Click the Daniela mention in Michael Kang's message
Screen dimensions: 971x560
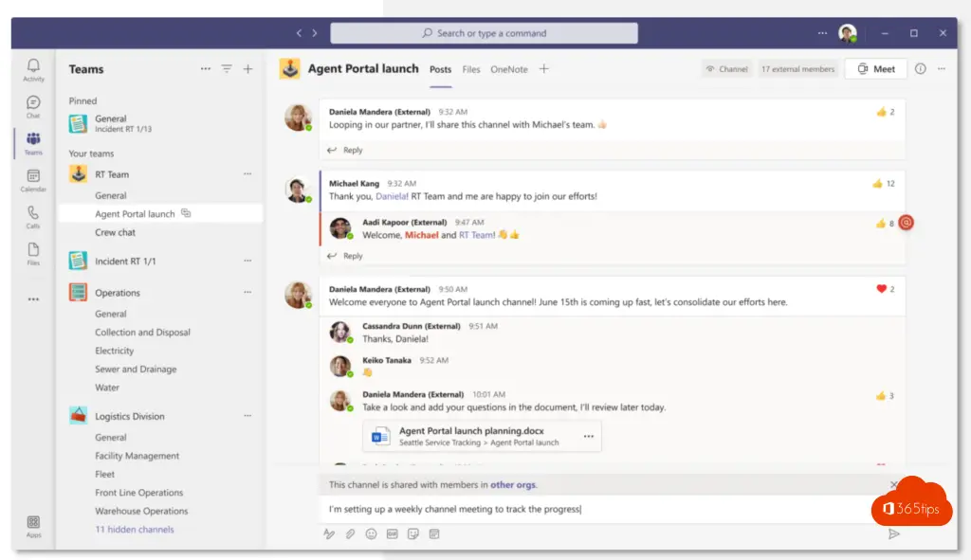pyautogui.click(x=392, y=197)
